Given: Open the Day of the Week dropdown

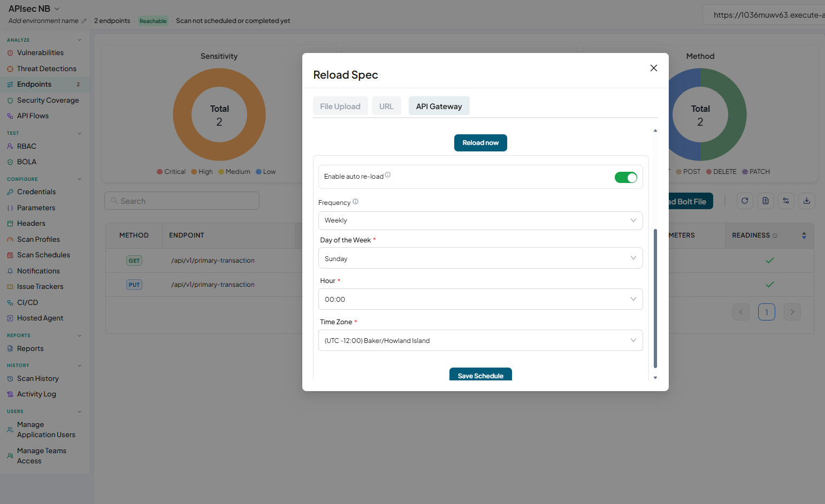Looking at the screenshot, I should (480, 258).
